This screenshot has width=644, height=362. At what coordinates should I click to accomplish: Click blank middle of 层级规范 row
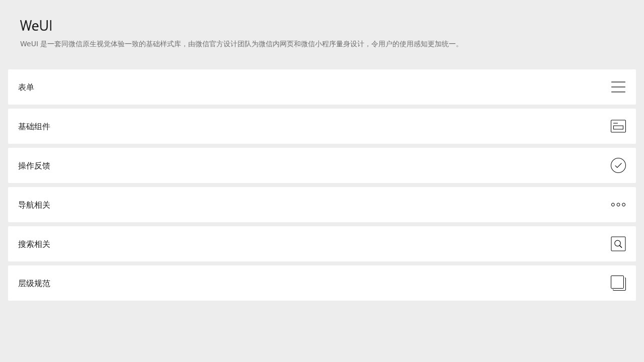pos(322,283)
